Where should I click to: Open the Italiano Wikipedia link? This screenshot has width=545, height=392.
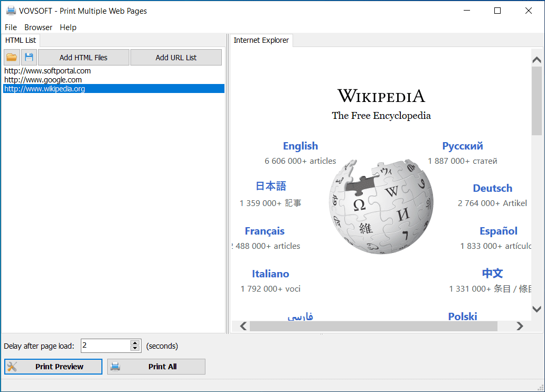270,274
